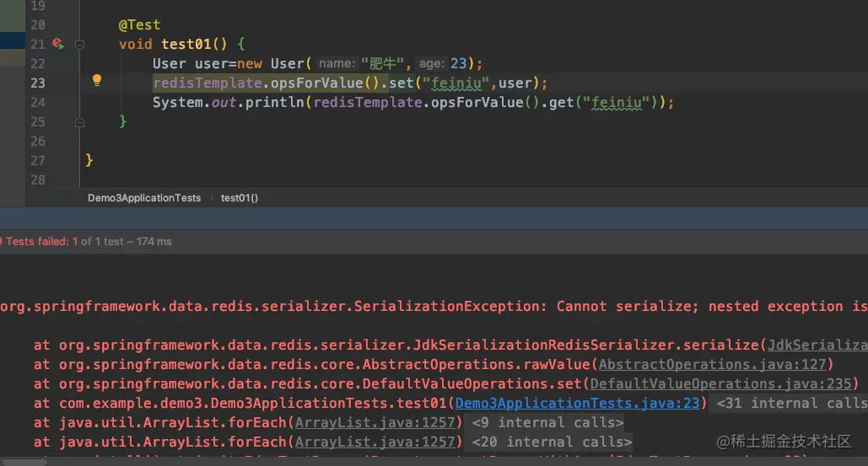
Task: Click the fold end marker on line 25
Action: 79,122
